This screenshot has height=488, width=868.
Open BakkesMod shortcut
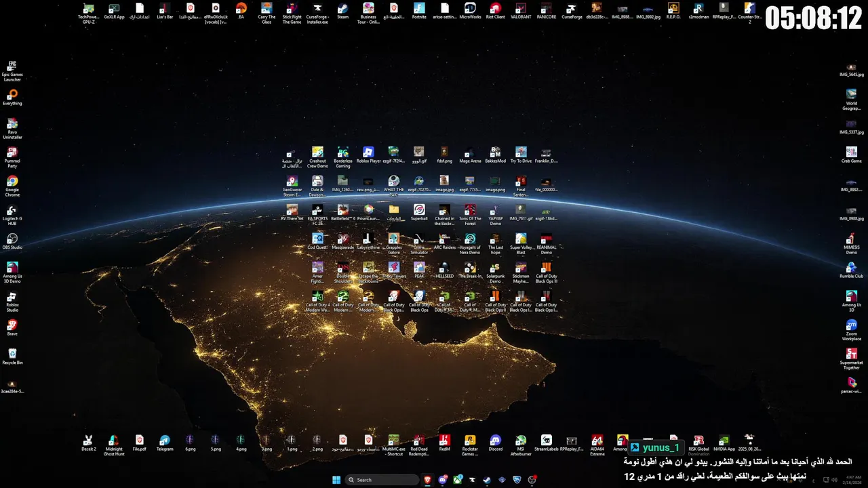(x=495, y=155)
